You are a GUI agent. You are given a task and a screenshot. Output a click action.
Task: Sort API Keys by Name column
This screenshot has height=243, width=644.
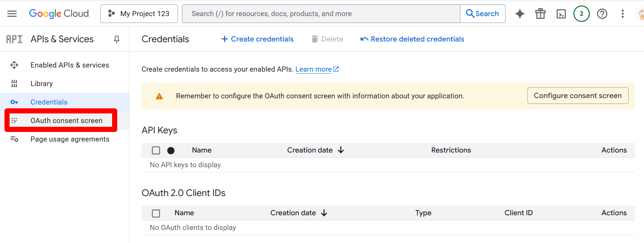(202, 150)
